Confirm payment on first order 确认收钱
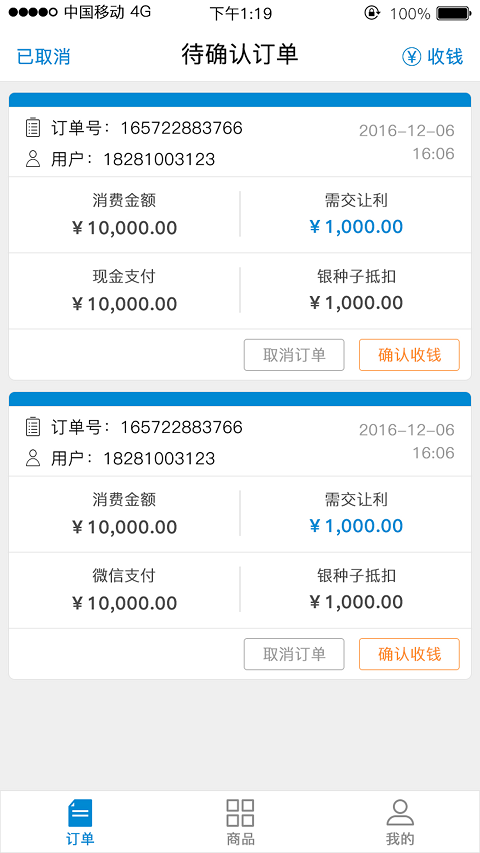The image size is (480, 853). (x=409, y=355)
